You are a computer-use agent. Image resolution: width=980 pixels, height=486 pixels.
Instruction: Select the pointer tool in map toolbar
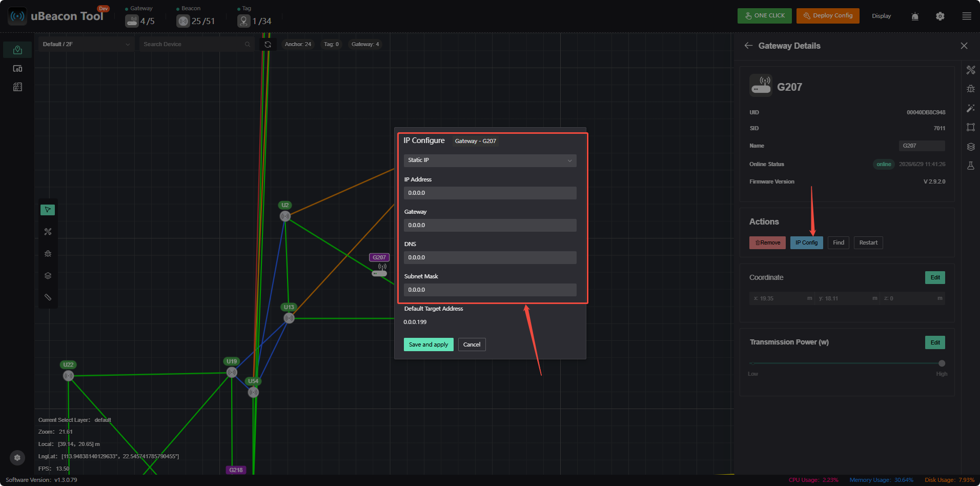(48, 210)
